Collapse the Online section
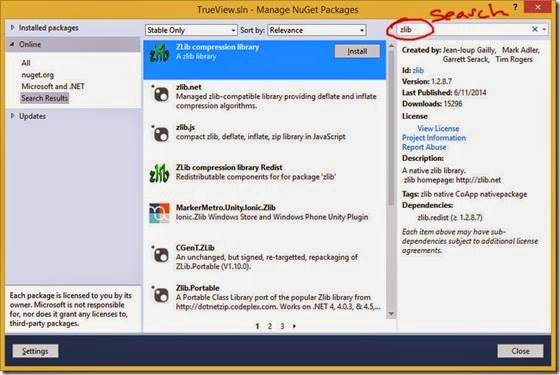 (x=12, y=44)
